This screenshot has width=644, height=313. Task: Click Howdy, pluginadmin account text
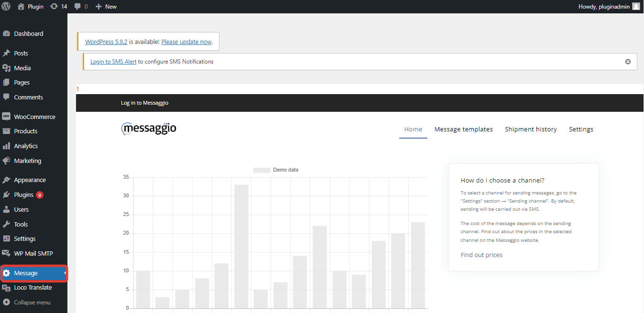[604, 6]
